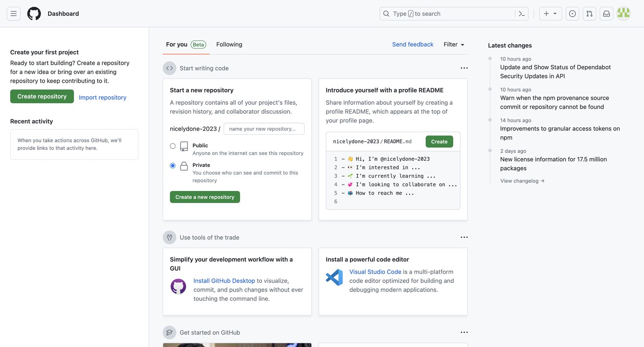This screenshot has height=347, width=644.
Task: Click Create a new repository button
Action: pyautogui.click(x=205, y=197)
